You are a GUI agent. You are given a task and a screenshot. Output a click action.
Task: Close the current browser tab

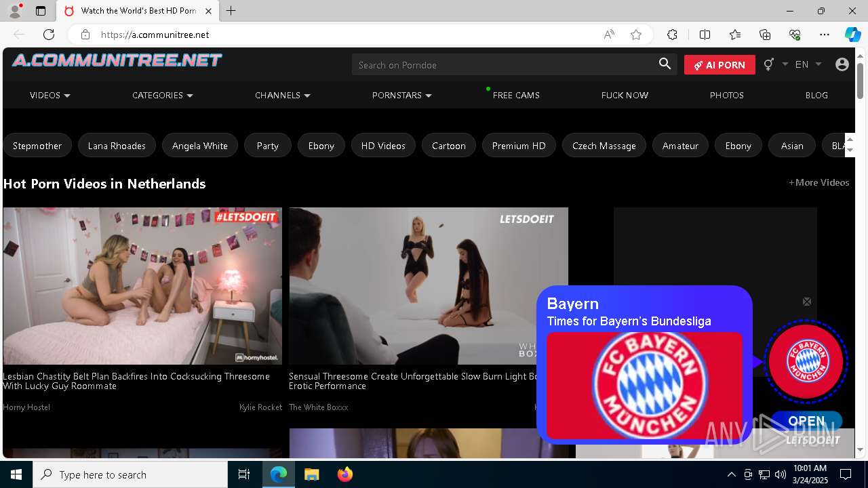click(x=208, y=11)
